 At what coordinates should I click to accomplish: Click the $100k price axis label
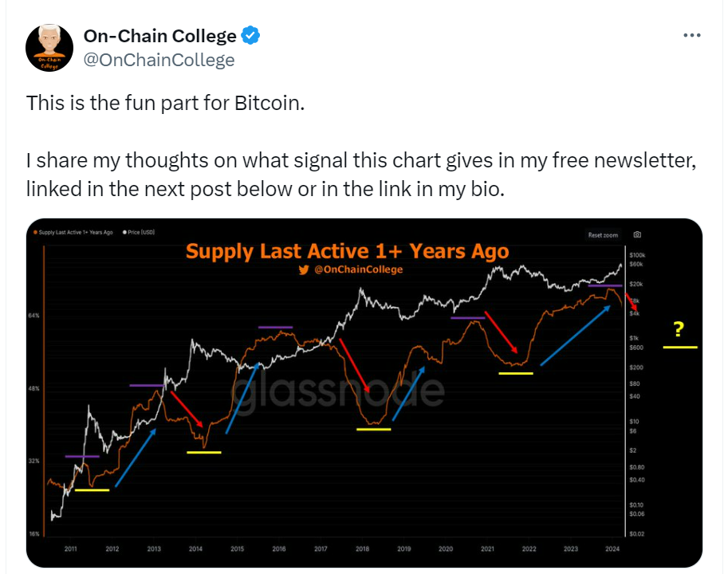pyautogui.click(x=638, y=254)
